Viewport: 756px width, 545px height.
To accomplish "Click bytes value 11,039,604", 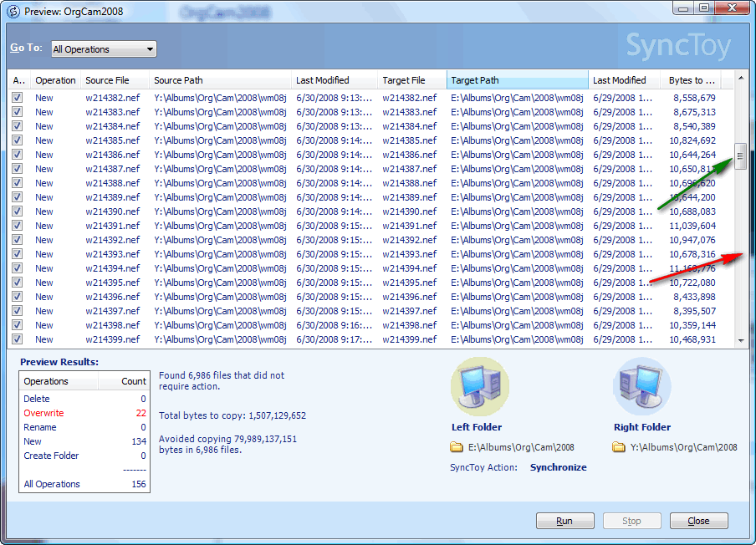I will pyautogui.click(x=692, y=226).
